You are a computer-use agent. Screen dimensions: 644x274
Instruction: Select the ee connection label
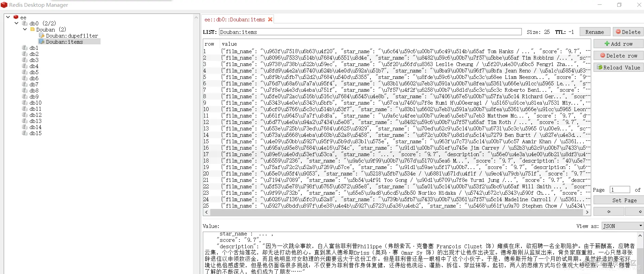pos(23,17)
